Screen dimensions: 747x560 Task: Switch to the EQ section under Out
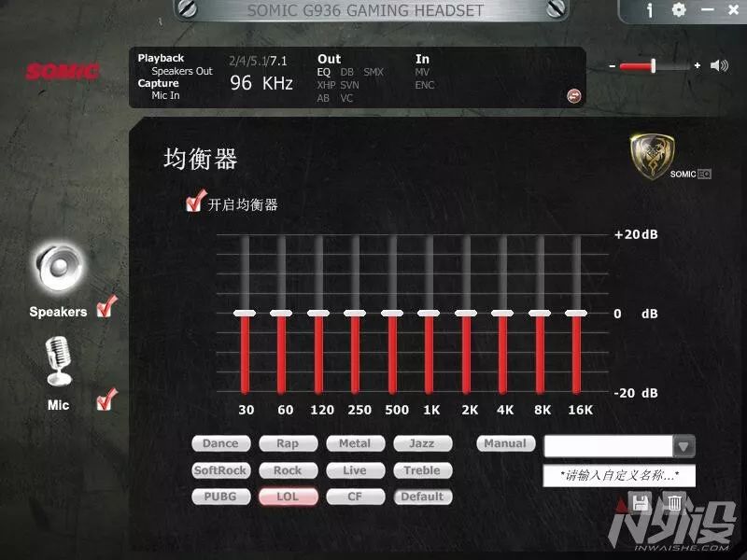[324, 71]
